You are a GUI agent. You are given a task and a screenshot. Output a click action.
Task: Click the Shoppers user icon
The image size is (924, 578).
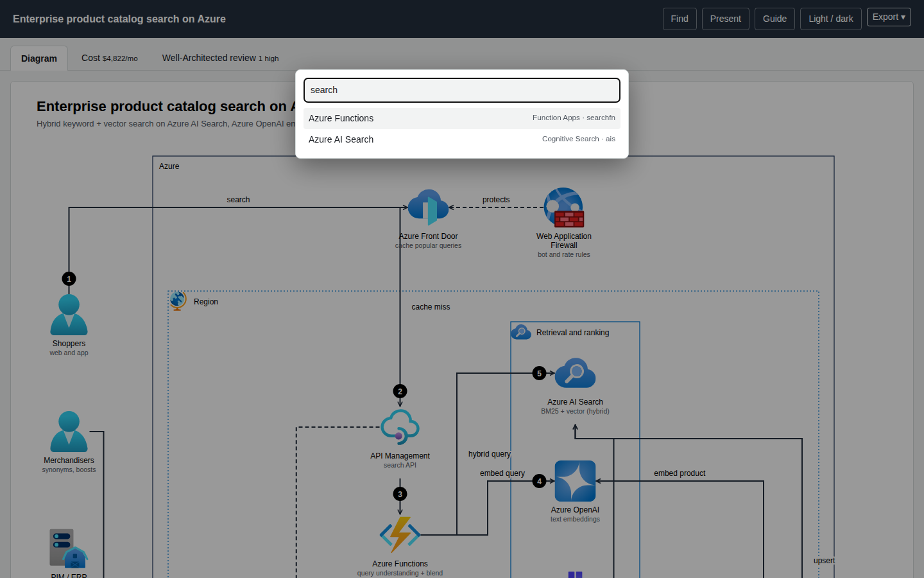(x=69, y=315)
